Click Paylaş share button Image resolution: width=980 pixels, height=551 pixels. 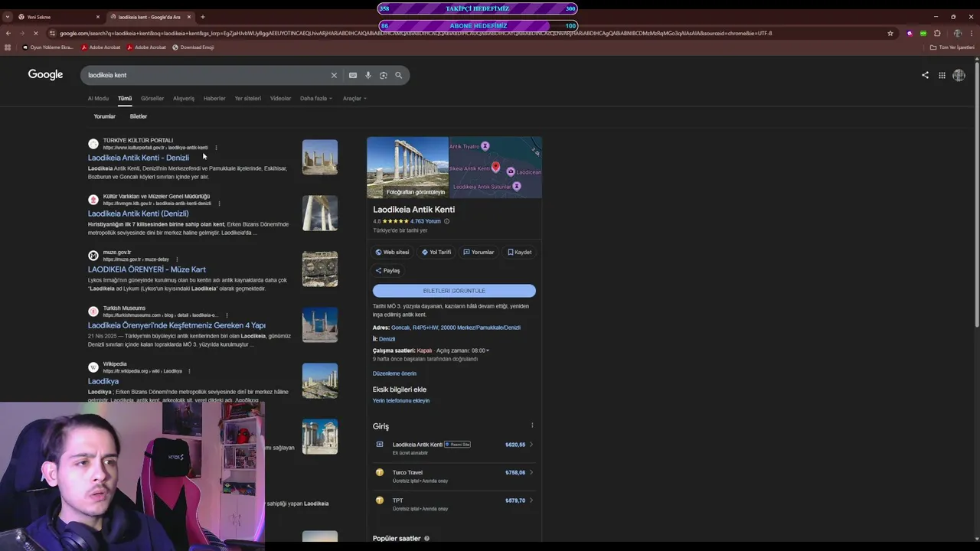387,270
